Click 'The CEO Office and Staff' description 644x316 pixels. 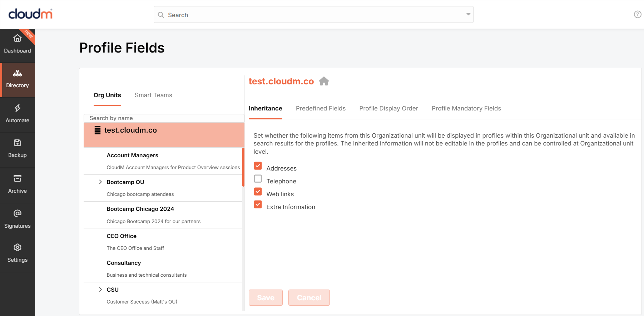135,248
